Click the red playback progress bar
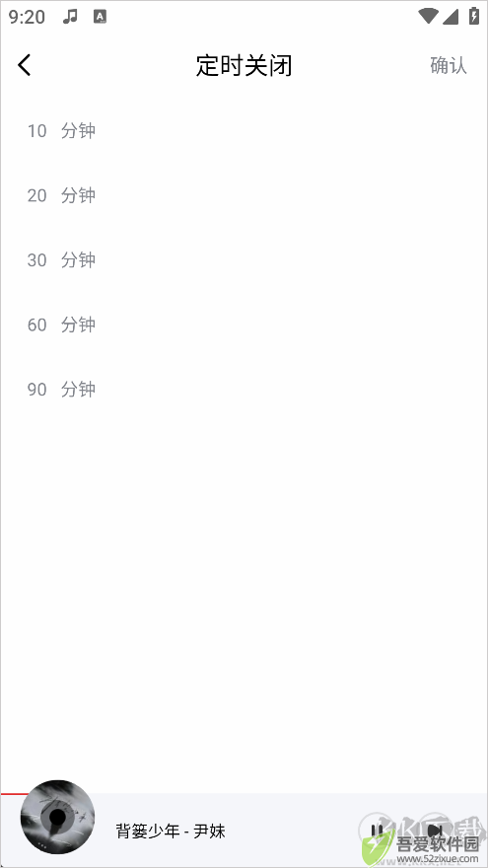This screenshot has width=488, height=868. 15,794
